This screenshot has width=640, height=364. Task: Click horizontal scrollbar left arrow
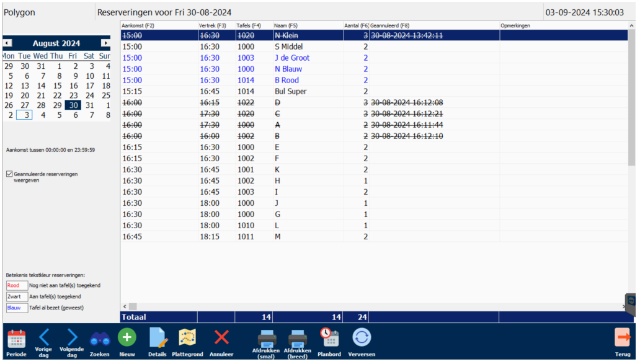coord(125,306)
